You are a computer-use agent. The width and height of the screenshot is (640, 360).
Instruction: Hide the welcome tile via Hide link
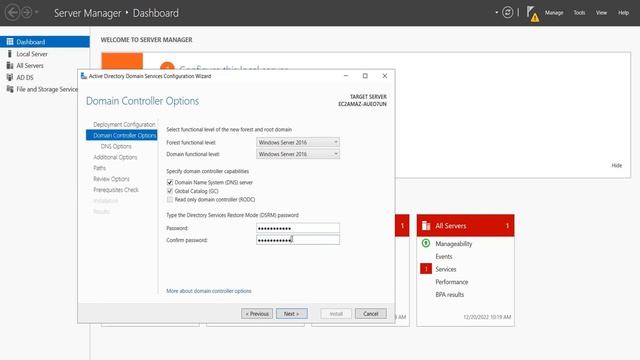click(x=616, y=165)
